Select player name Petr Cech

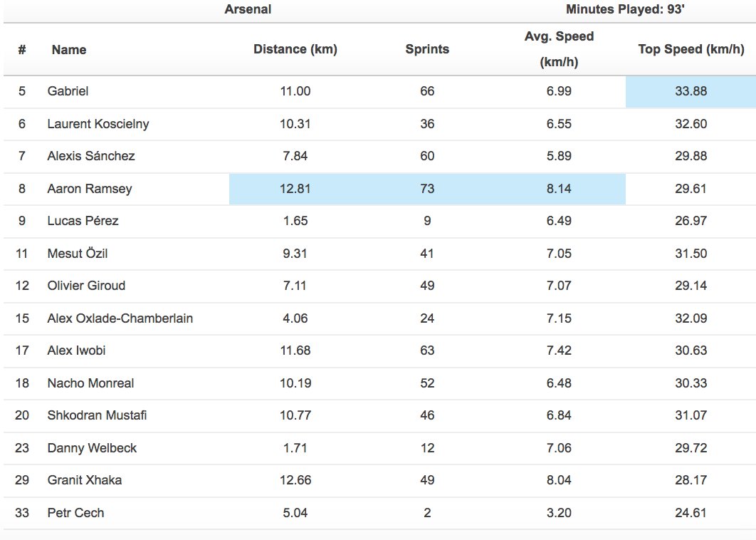pyautogui.click(x=75, y=512)
